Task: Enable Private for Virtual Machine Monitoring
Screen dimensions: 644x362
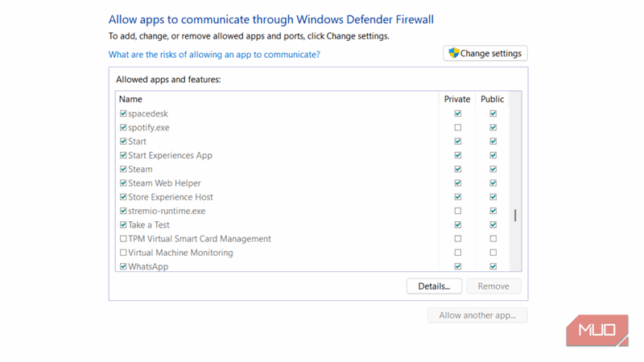Action: (x=457, y=253)
